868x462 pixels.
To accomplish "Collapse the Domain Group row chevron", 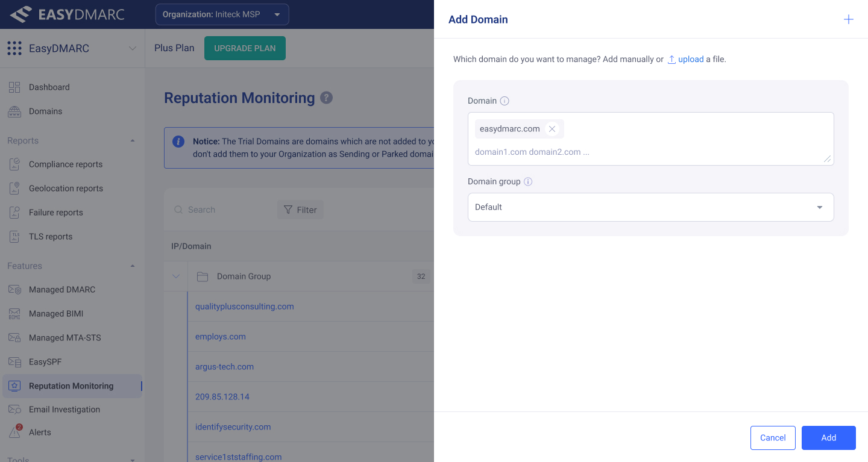I will pyautogui.click(x=176, y=276).
